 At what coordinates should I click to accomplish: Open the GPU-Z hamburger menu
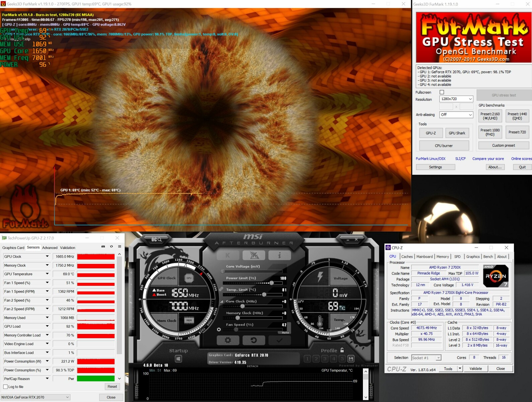click(120, 247)
